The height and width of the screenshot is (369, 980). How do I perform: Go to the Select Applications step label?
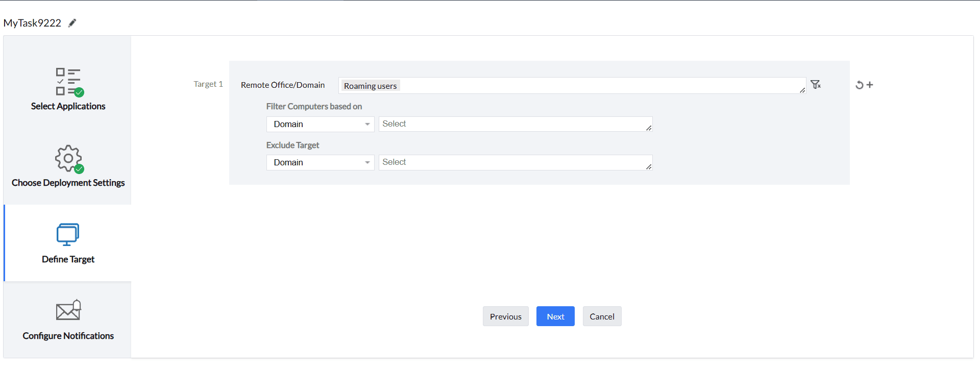coord(68,106)
